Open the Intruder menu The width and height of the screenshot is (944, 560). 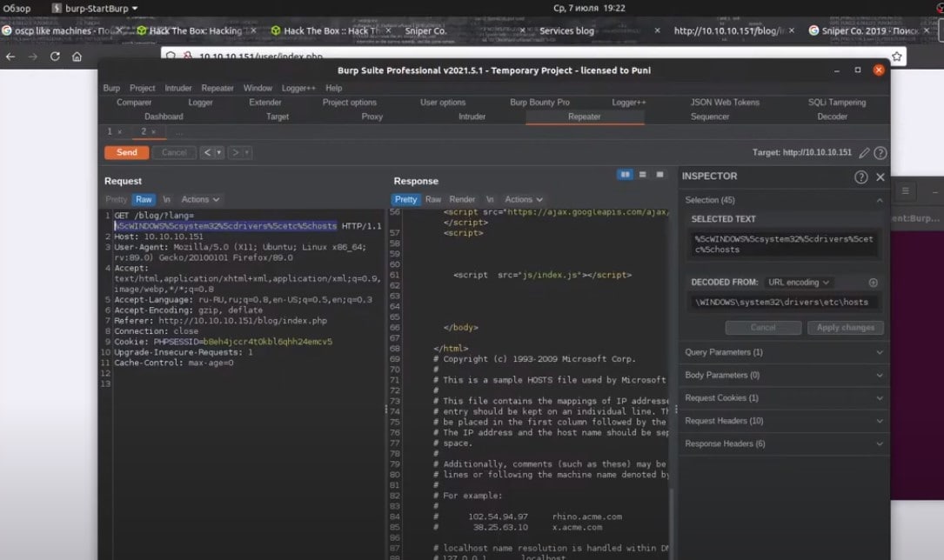coord(178,88)
